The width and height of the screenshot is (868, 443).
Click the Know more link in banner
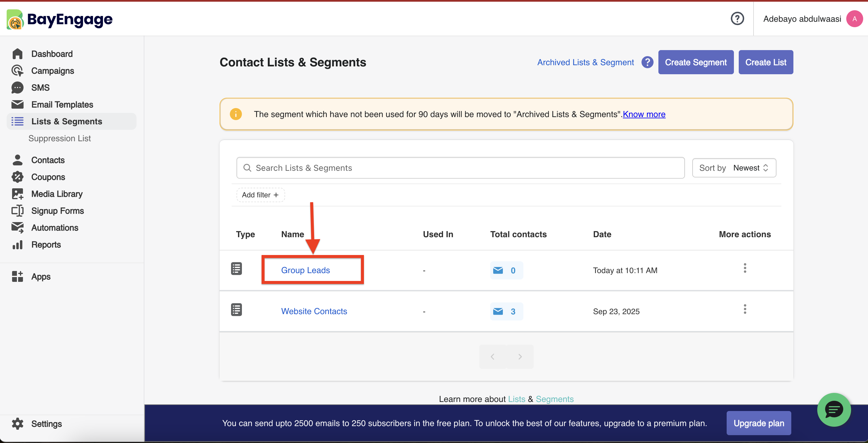tap(644, 114)
